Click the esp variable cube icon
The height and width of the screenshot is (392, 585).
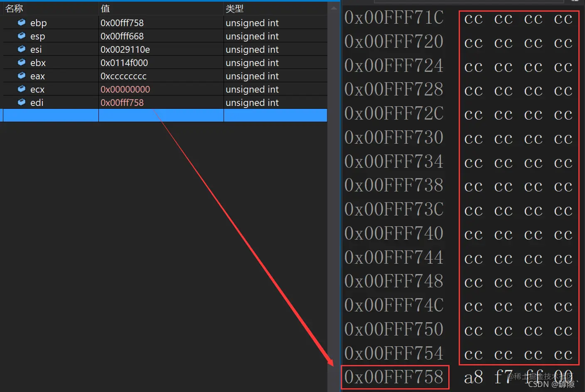point(22,36)
